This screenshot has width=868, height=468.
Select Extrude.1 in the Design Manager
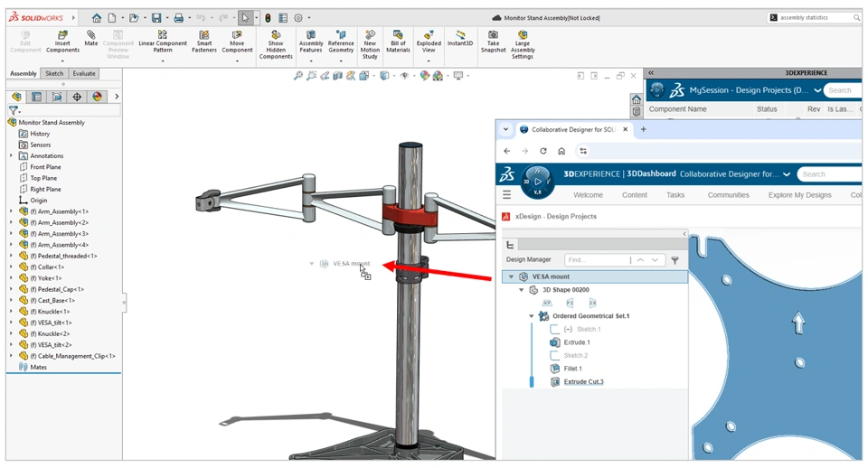(x=577, y=342)
